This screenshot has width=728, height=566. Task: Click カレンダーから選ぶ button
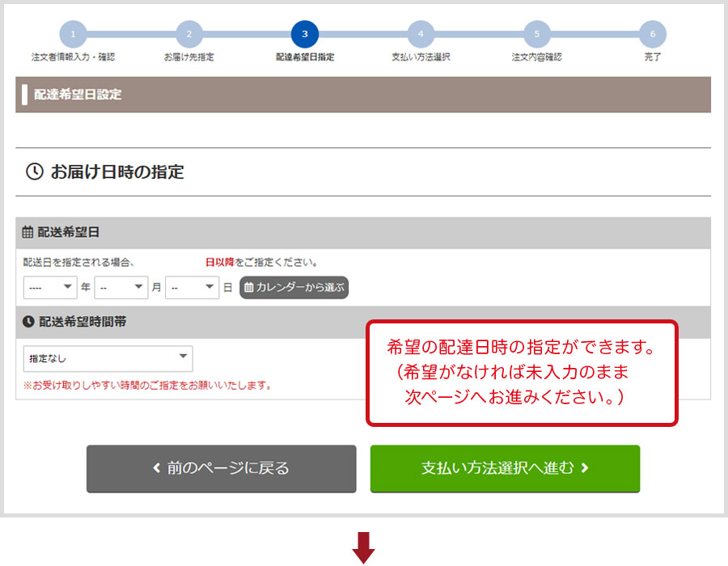click(294, 287)
